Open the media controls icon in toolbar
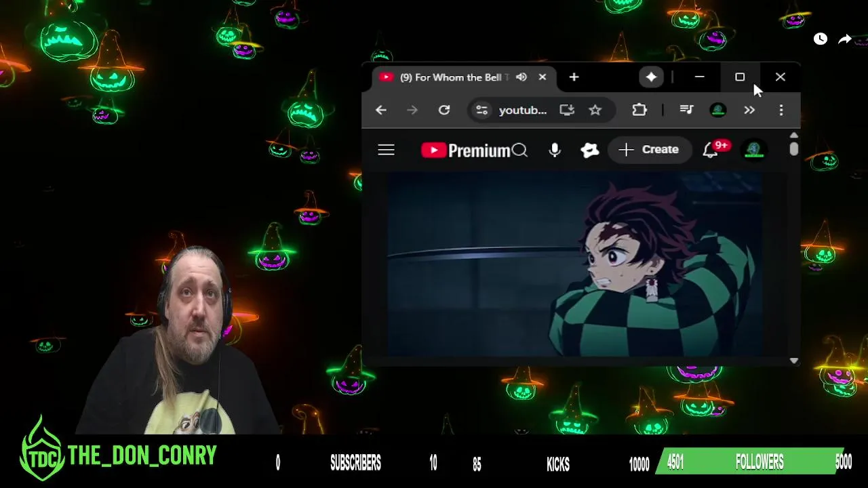Screen dimensions: 868x488 (x=686, y=110)
